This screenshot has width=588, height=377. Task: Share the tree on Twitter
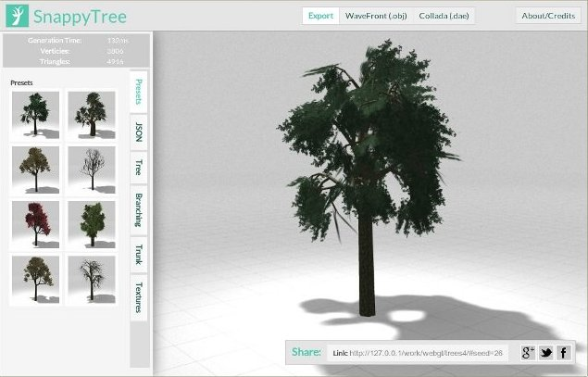pos(546,352)
